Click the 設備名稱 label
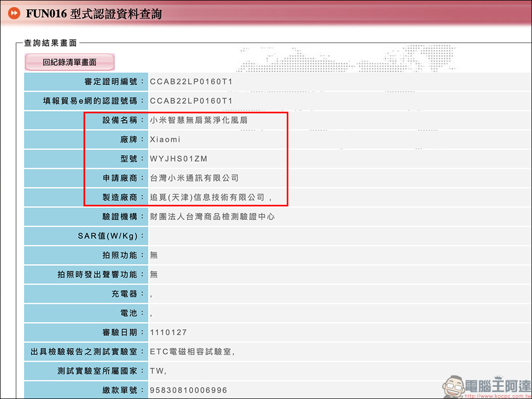The image size is (532, 399). (124, 120)
